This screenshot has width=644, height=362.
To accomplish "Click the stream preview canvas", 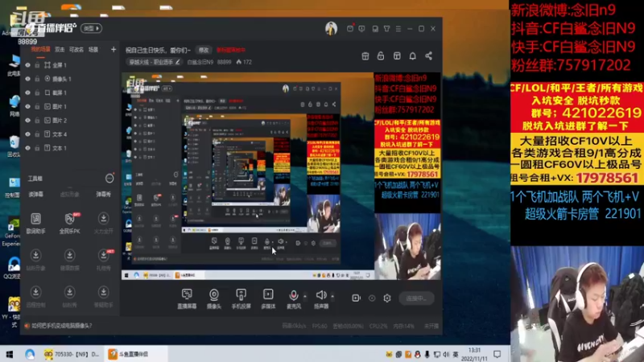I will 281,176.
